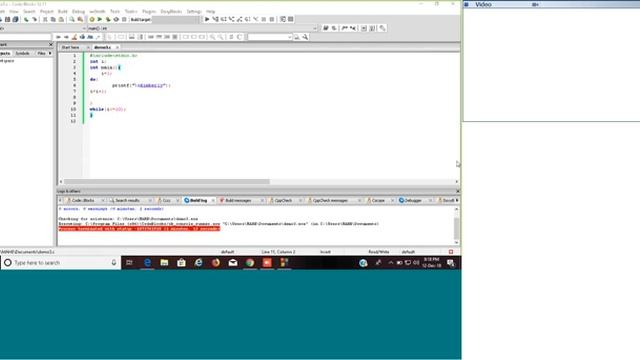Open the search text combo dropdown arrow
The height and width of the screenshot is (360, 640).
click(289, 37)
